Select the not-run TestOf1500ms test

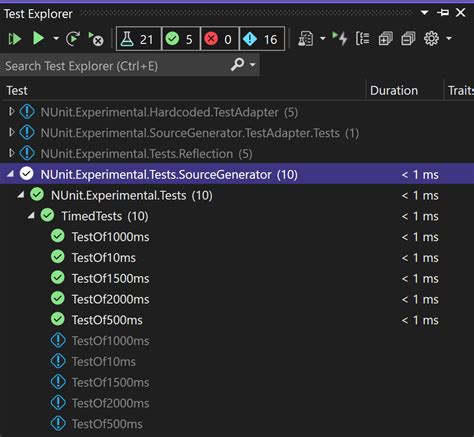(x=237, y=382)
